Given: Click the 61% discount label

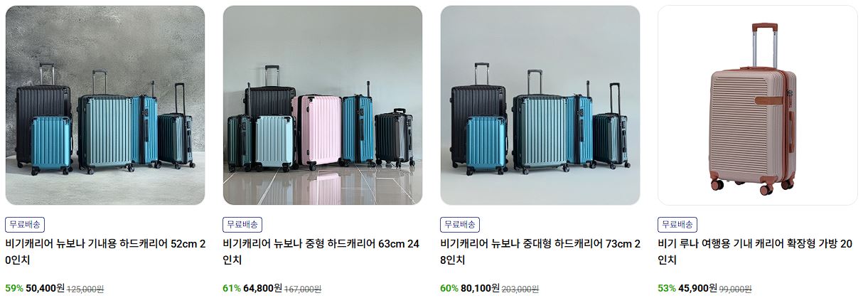Looking at the screenshot, I should [232, 288].
